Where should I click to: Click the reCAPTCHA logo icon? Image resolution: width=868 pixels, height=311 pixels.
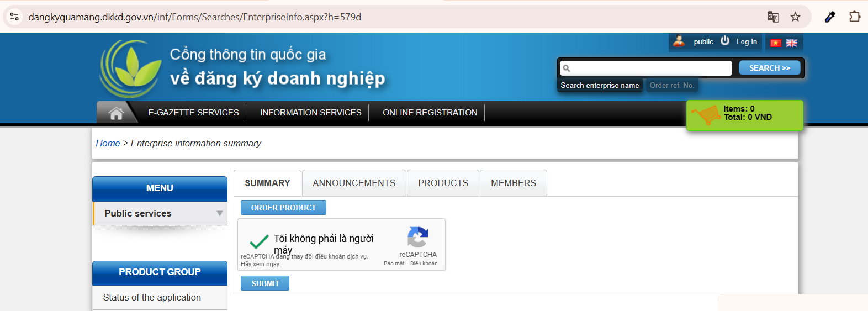418,238
